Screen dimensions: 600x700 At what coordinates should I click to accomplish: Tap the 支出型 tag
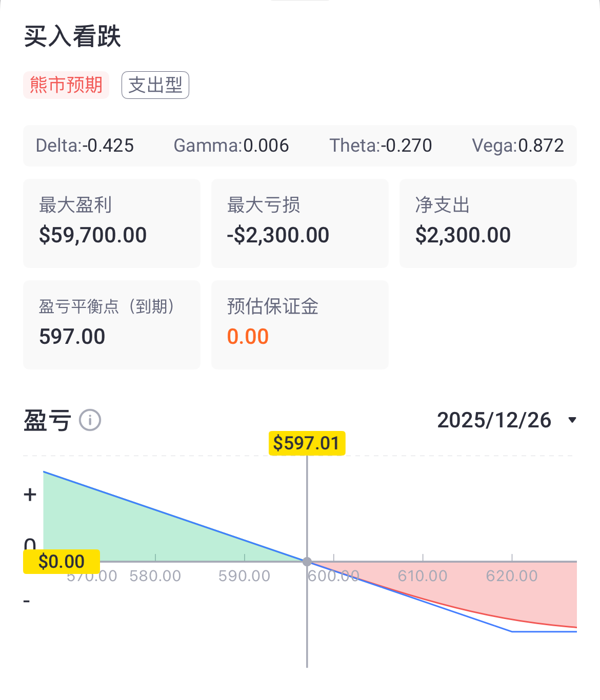[155, 85]
